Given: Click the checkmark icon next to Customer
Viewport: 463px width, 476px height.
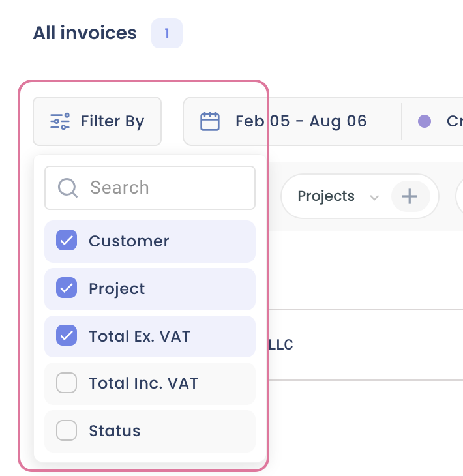Looking at the screenshot, I should pos(67,241).
